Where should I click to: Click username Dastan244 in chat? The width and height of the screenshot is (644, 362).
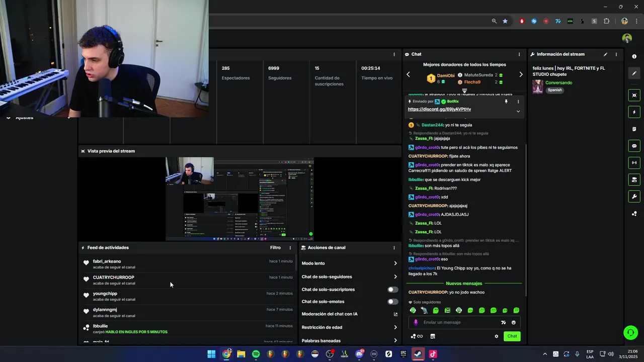433,125
